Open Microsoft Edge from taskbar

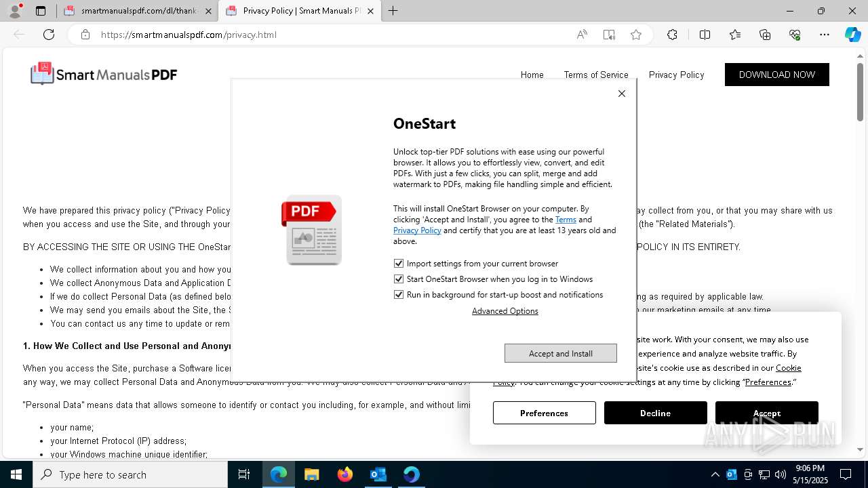click(279, 474)
